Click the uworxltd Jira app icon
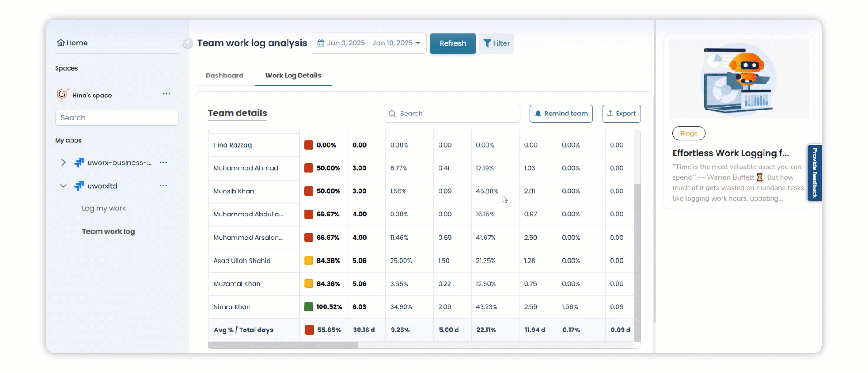Viewport: 868px width, 373px height. [79, 186]
